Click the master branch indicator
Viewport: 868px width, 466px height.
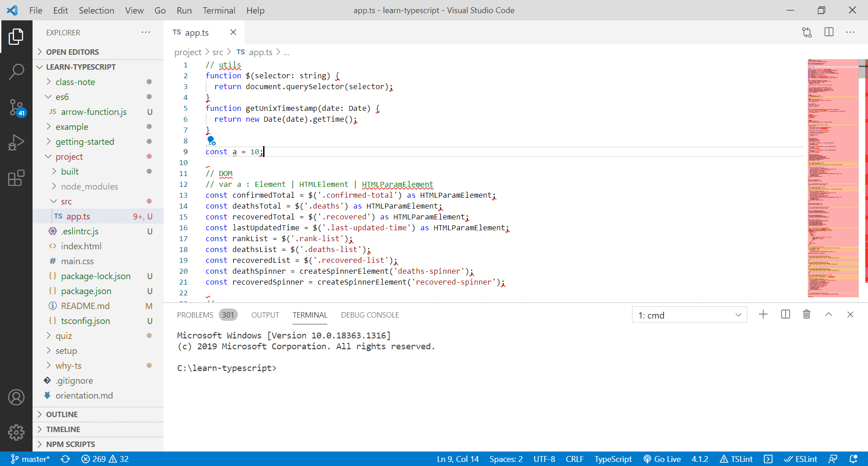(x=30, y=459)
